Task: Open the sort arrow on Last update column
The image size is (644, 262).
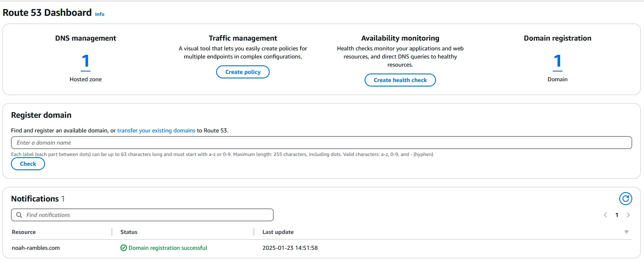Action: 626,232
